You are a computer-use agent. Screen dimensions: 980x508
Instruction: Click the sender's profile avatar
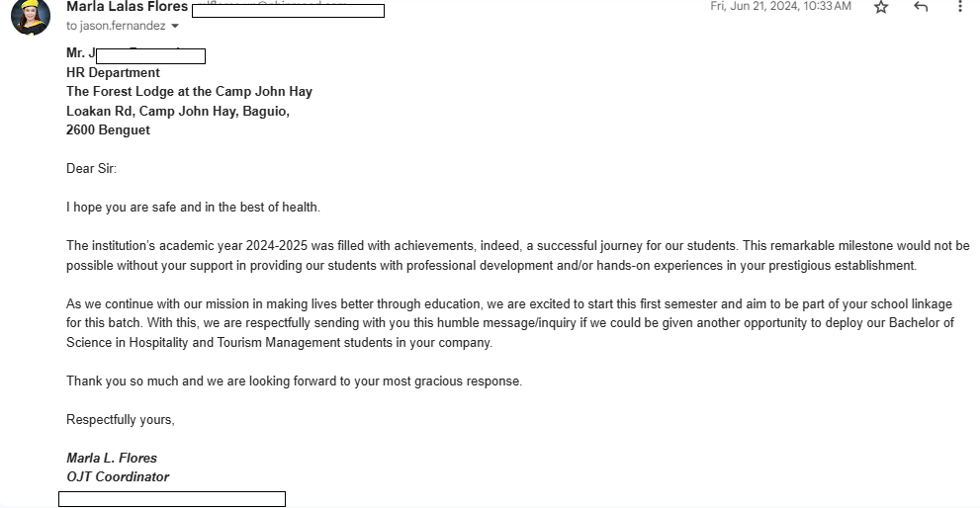pyautogui.click(x=31, y=15)
